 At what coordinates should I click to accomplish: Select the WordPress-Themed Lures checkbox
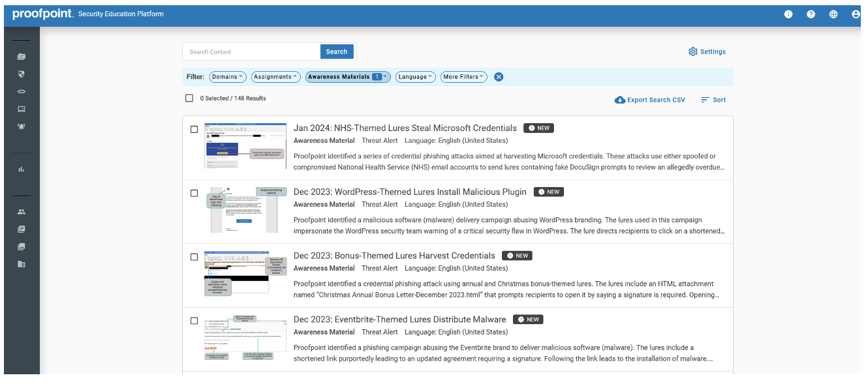194,193
